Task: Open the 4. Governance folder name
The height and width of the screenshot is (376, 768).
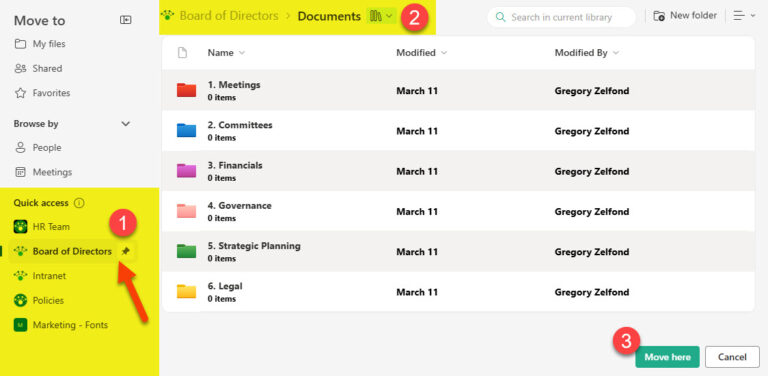Action: [x=240, y=206]
